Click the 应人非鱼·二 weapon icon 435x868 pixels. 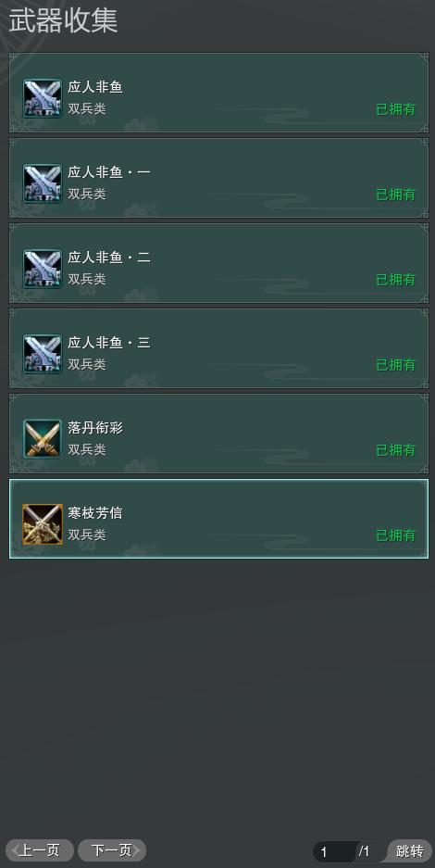pos(43,269)
